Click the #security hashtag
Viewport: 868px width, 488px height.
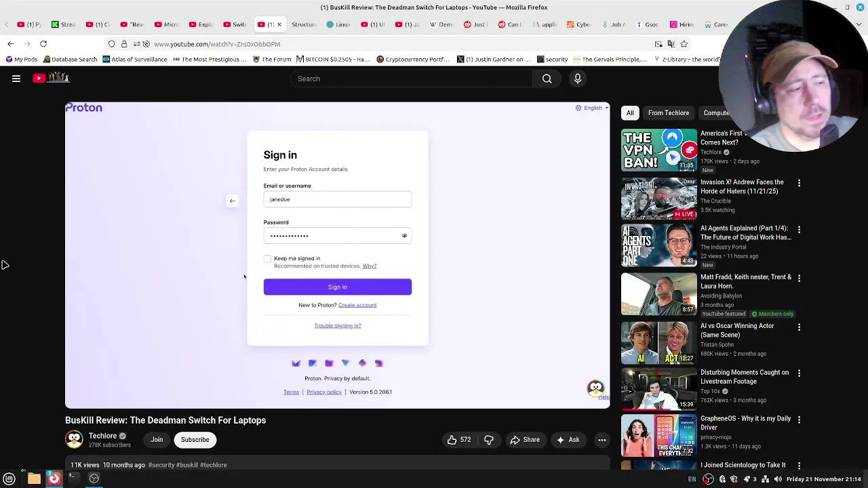[x=161, y=465]
